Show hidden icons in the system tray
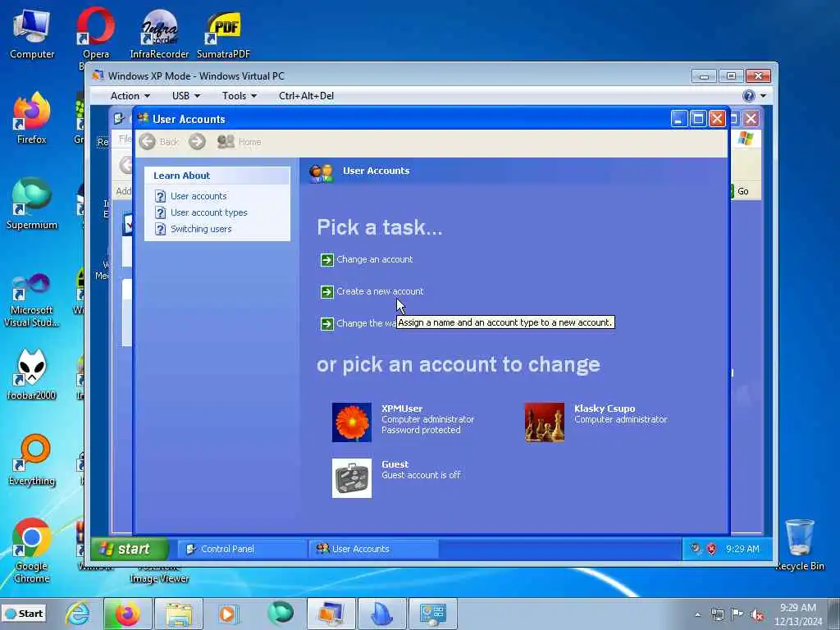 coord(697,614)
